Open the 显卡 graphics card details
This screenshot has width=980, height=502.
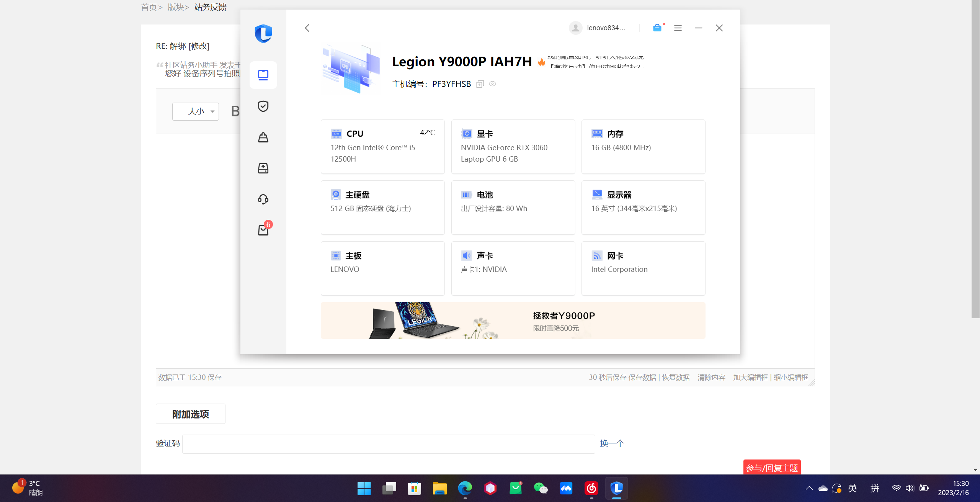tap(513, 147)
